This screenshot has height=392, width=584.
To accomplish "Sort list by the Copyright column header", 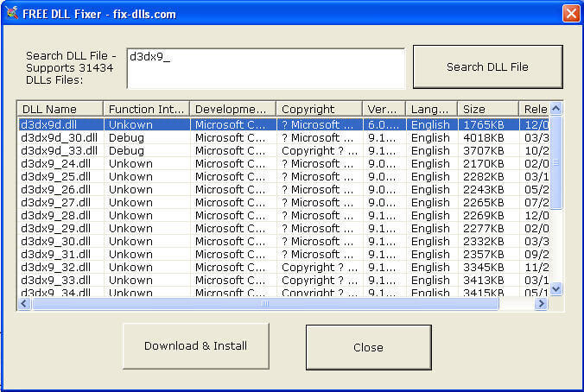I will click(319, 109).
